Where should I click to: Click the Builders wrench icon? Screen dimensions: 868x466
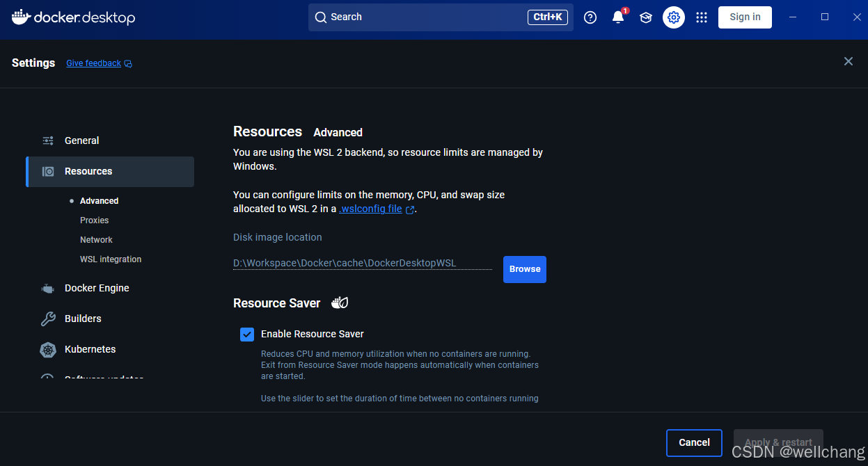click(48, 319)
